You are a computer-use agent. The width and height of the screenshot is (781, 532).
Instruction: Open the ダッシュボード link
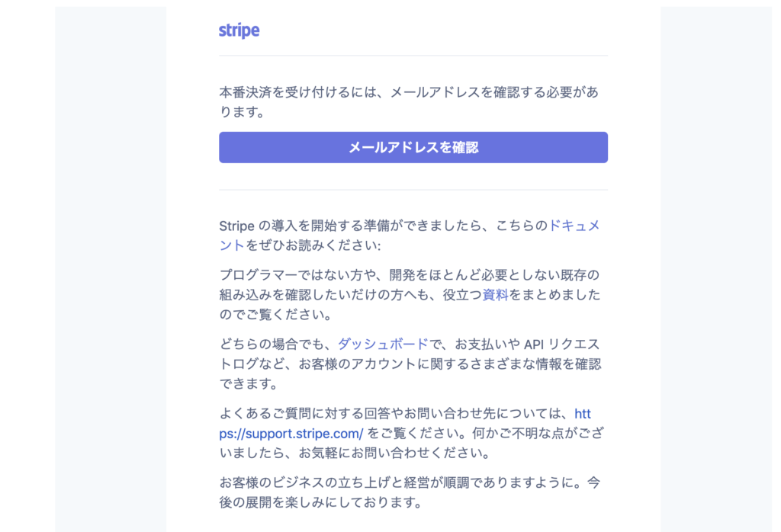pos(383,344)
